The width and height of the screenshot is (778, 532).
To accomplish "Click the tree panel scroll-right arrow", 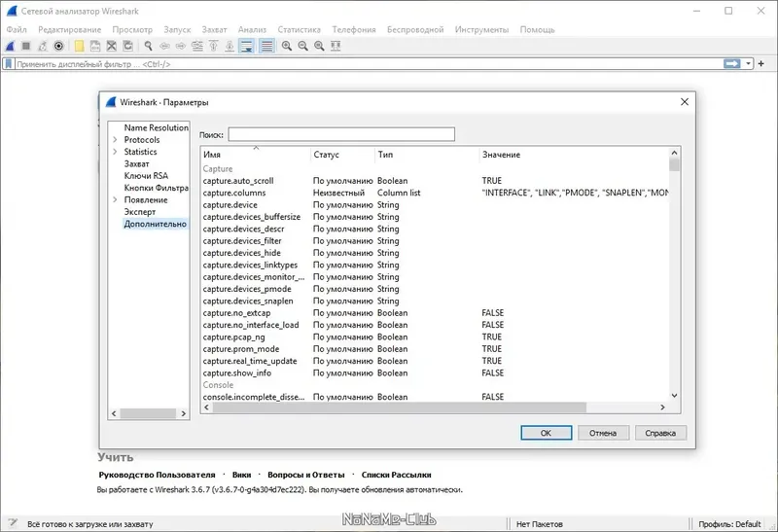I will 183,413.
